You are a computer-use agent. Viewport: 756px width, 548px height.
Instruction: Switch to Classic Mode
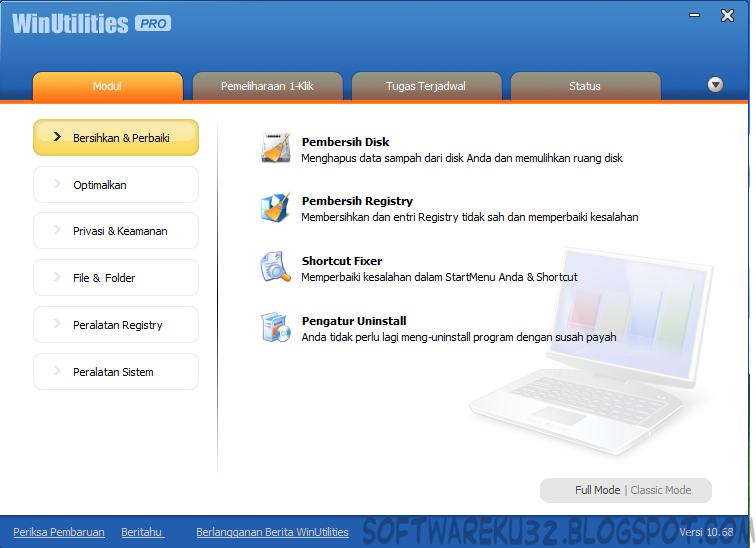661,490
